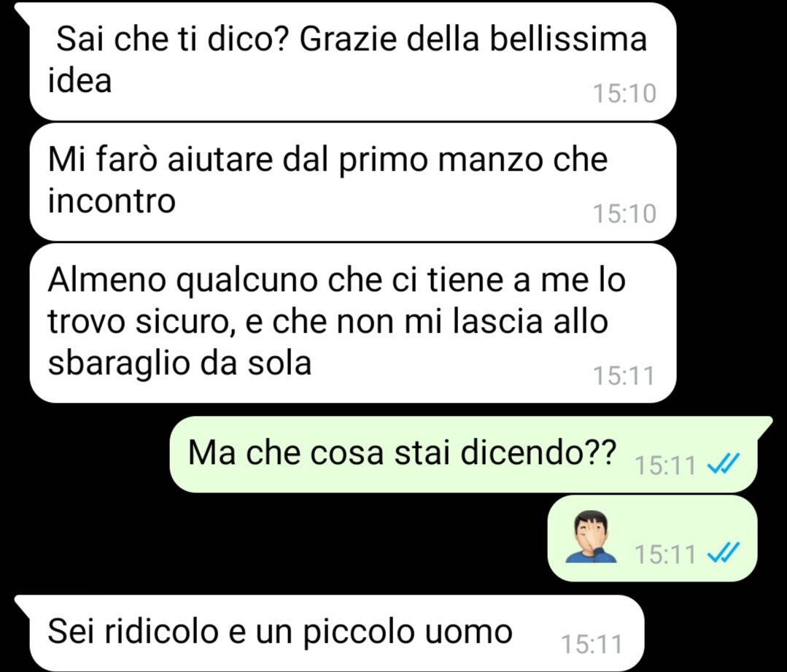This screenshot has width=787, height=672.
Task: Select message 'Mi farò aiutare dal primo manzo'
Action: [353, 182]
